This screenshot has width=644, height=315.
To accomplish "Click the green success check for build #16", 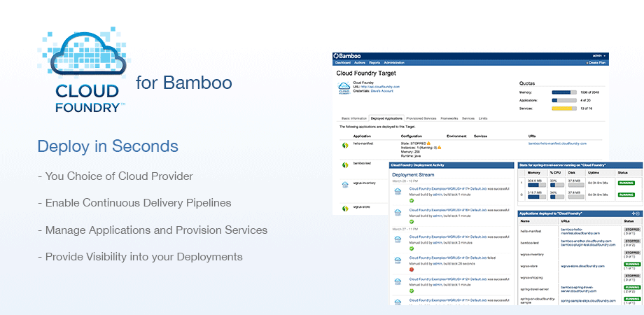I will [412, 221].
